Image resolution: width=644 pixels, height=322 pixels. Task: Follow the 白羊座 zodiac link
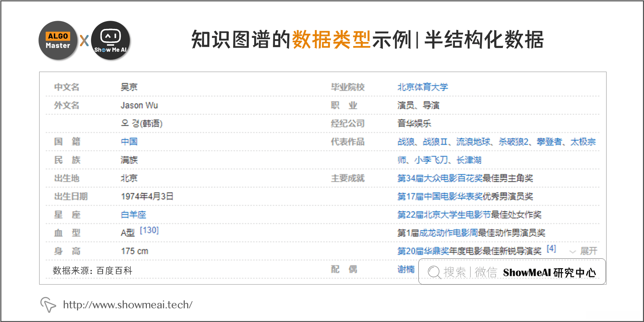click(134, 215)
